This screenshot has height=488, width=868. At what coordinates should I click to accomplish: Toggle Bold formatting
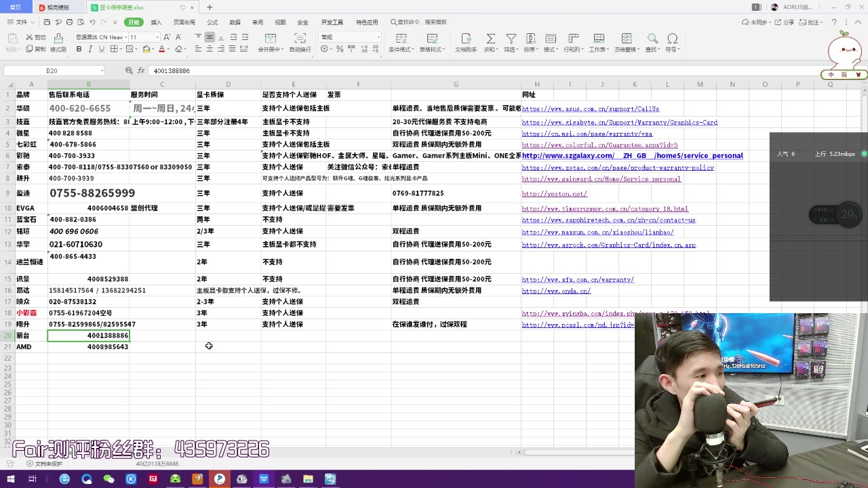click(79, 49)
